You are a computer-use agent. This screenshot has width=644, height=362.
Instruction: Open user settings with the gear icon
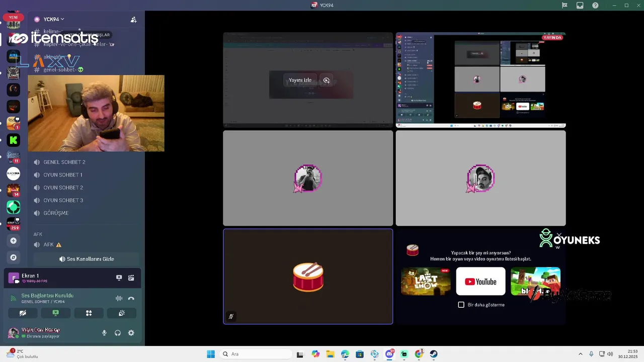click(x=131, y=333)
